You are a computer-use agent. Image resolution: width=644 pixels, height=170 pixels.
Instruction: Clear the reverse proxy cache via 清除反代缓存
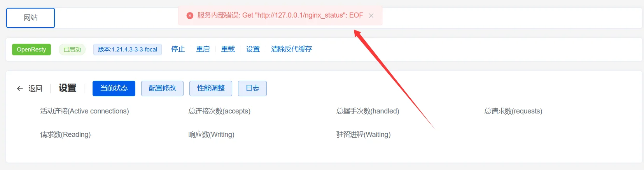click(x=291, y=49)
